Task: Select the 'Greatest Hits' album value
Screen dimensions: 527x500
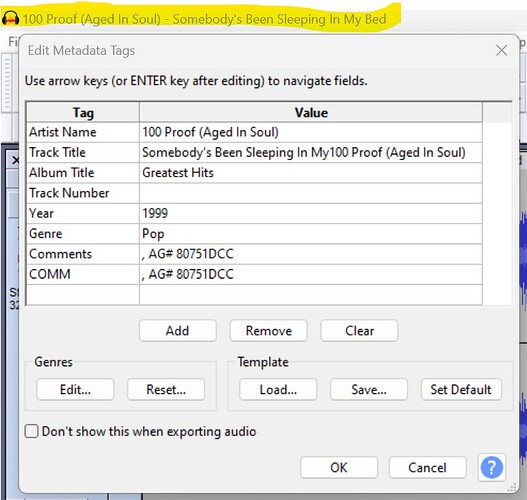Action: click(311, 173)
